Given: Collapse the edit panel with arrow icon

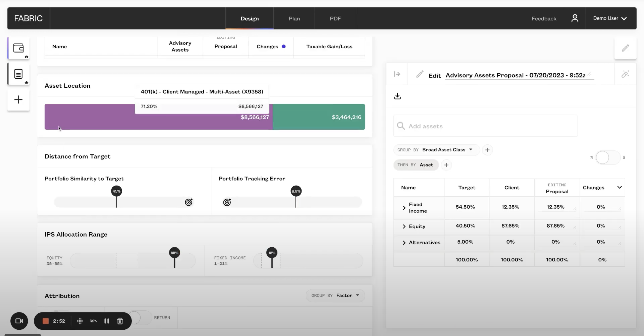Looking at the screenshot, I should tap(397, 74).
